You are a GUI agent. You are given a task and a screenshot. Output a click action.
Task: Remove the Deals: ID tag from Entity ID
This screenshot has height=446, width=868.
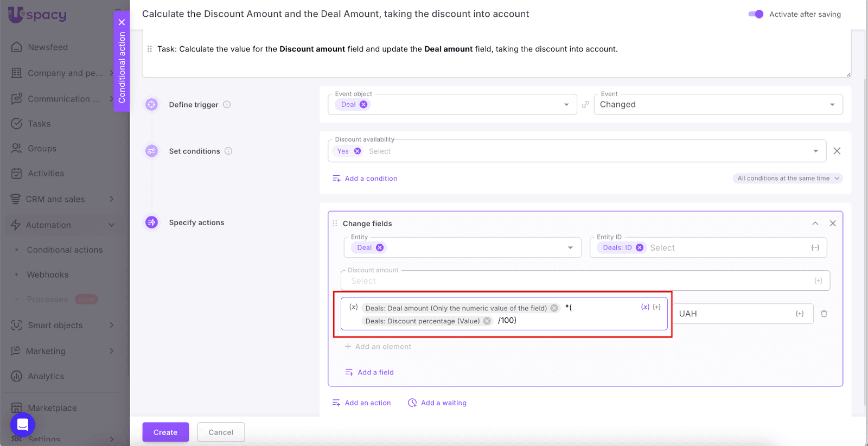point(640,248)
